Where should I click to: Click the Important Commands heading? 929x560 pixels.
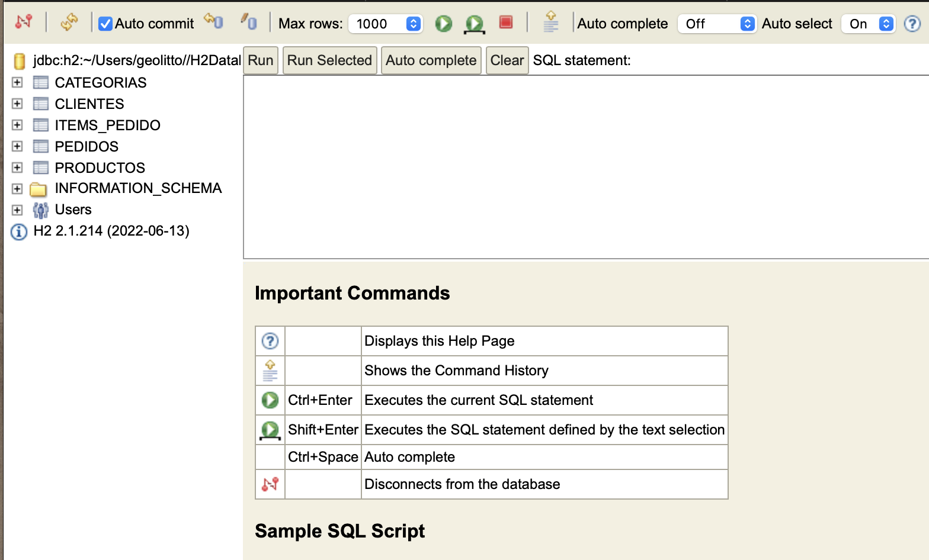353,293
